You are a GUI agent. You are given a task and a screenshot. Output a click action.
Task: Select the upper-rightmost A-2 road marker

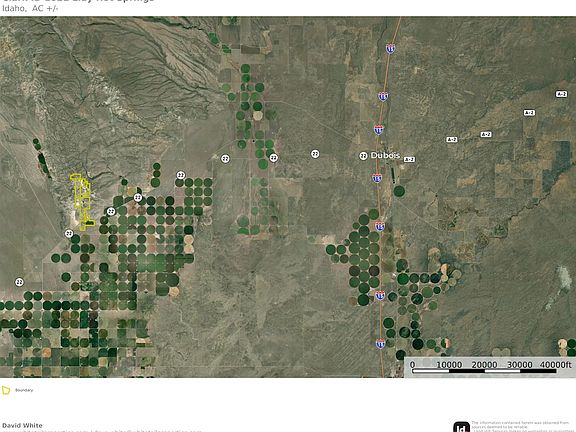coord(561,94)
